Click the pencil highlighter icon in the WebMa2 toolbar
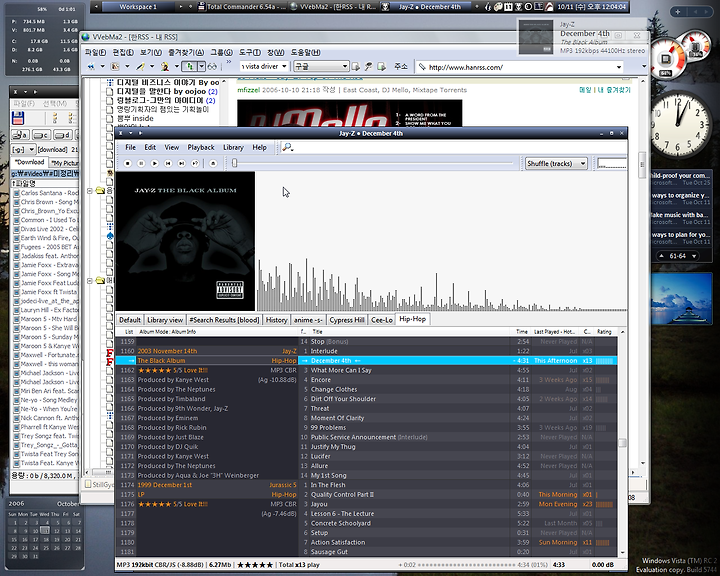The image size is (720, 576). coord(141,67)
